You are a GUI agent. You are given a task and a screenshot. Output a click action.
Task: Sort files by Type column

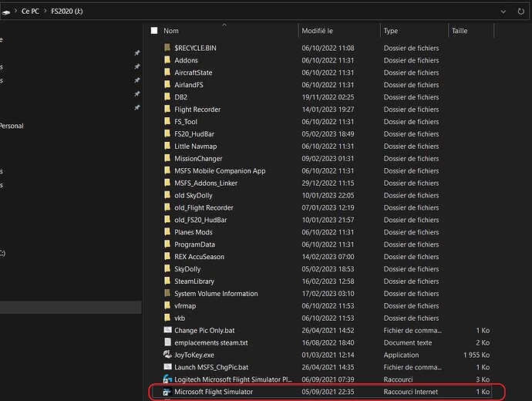click(390, 31)
